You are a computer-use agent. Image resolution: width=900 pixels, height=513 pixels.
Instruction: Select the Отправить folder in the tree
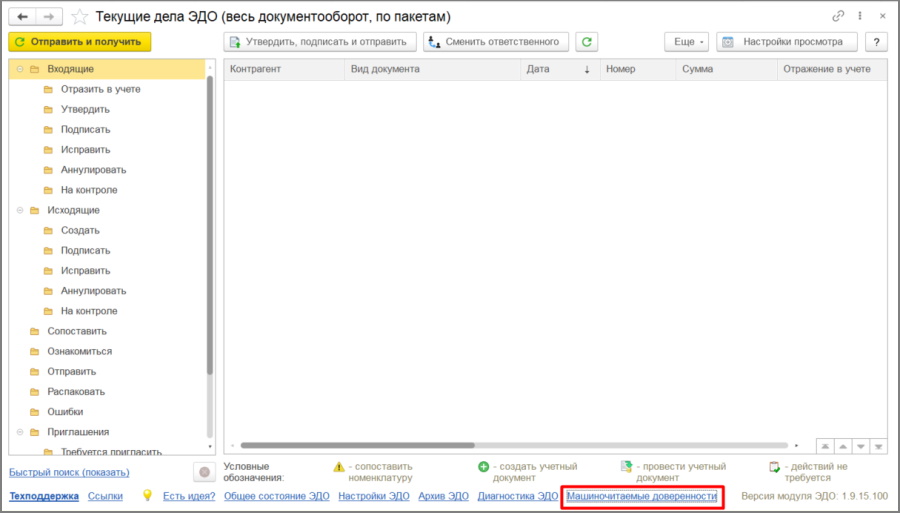coord(72,371)
